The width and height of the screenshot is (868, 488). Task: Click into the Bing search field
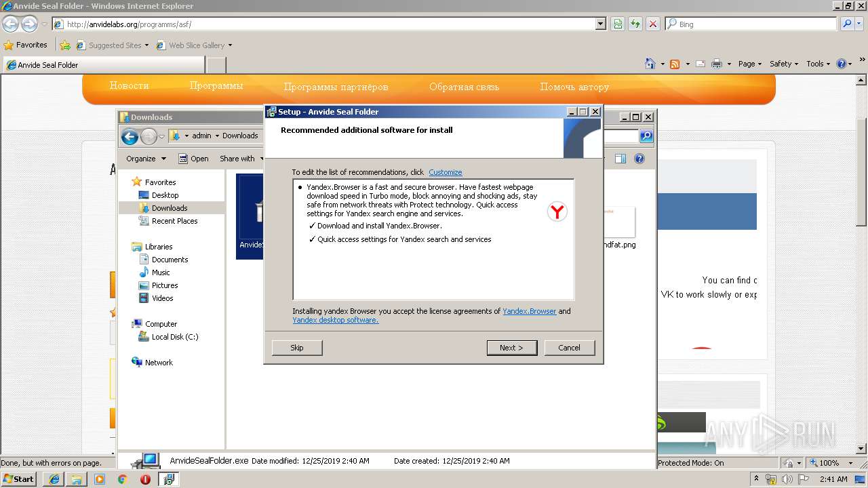pyautogui.click(x=751, y=24)
